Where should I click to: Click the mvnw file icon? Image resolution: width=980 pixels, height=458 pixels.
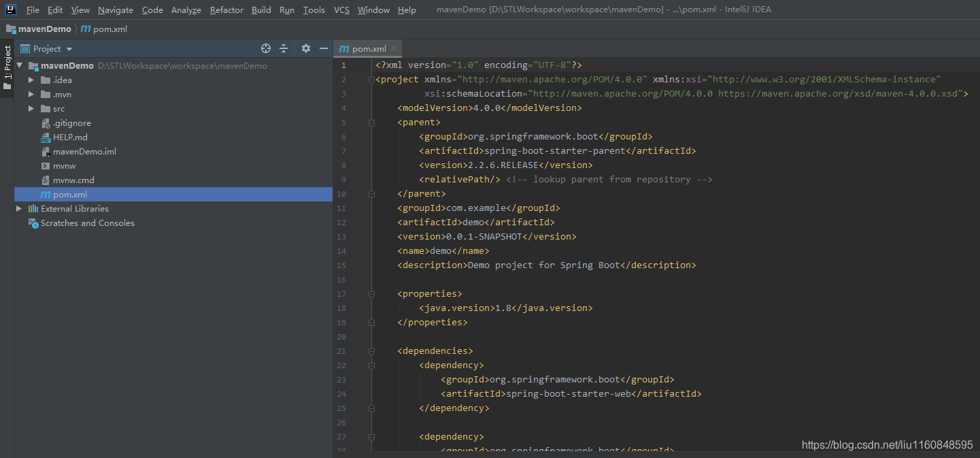point(46,166)
